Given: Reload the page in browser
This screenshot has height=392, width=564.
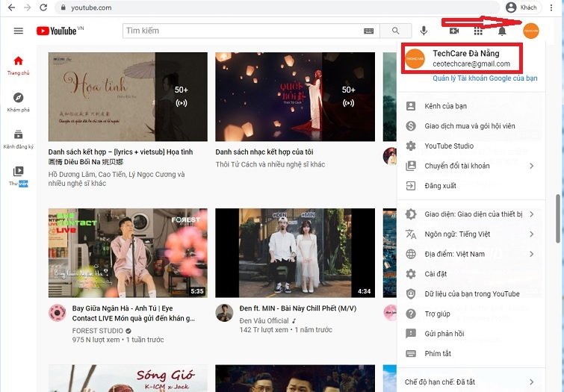Looking at the screenshot, I should 43,7.
